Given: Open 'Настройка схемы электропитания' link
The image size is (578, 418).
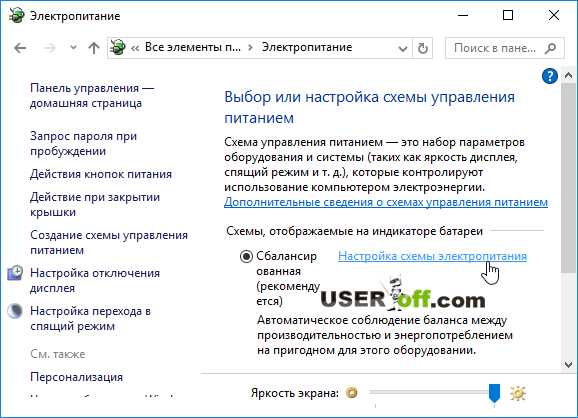Looking at the screenshot, I should 432,256.
